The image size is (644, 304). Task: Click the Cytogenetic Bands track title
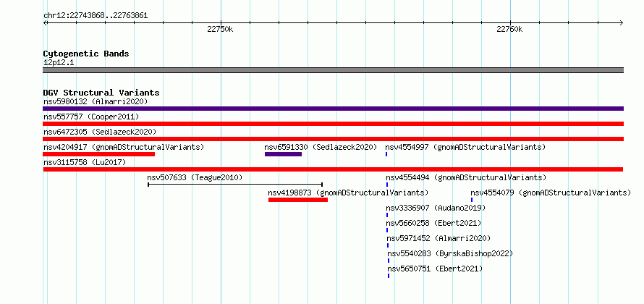[x=86, y=54]
